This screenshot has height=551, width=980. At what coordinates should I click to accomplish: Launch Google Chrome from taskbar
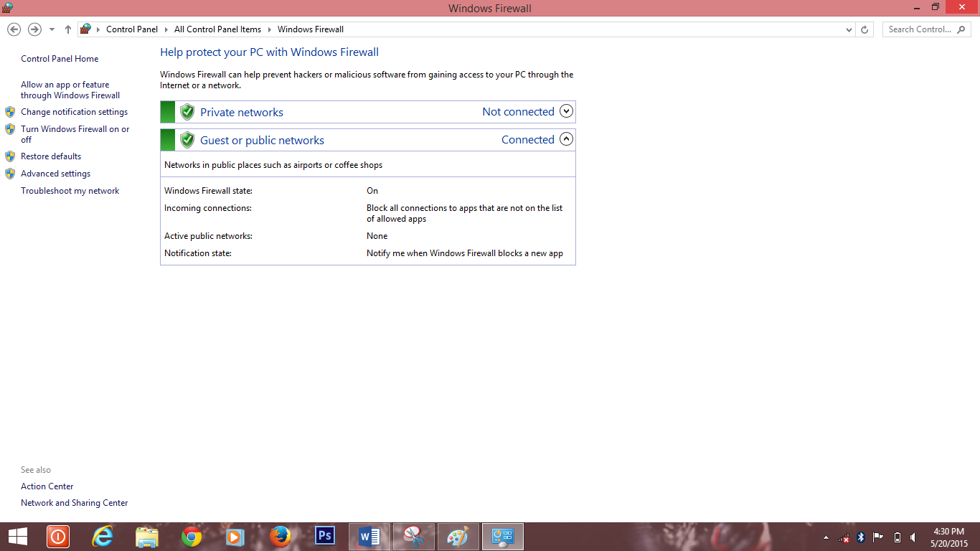[192, 537]
